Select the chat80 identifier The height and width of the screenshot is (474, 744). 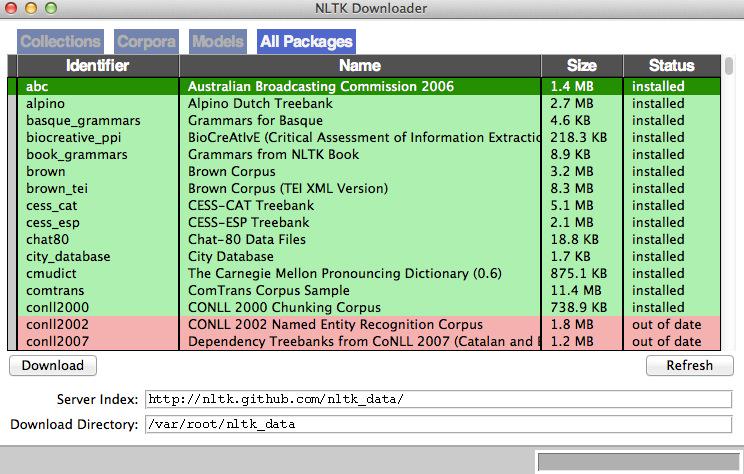tap(47, 240)
